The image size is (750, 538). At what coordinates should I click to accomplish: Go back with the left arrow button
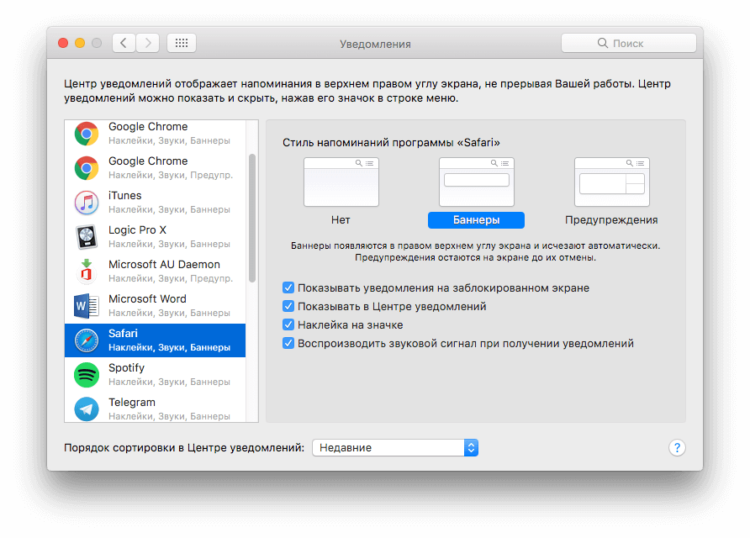tap(124, 43)
